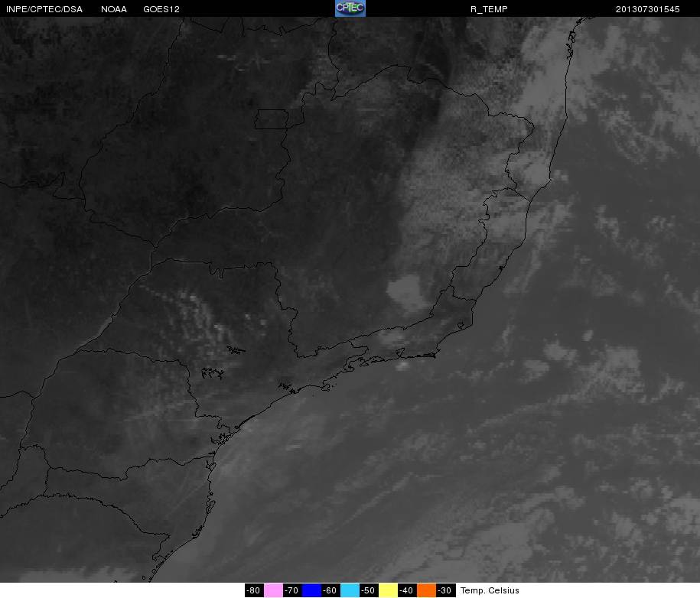Click the -30 legend value label
Screen dimensions: 700x598
coord(444,590)
